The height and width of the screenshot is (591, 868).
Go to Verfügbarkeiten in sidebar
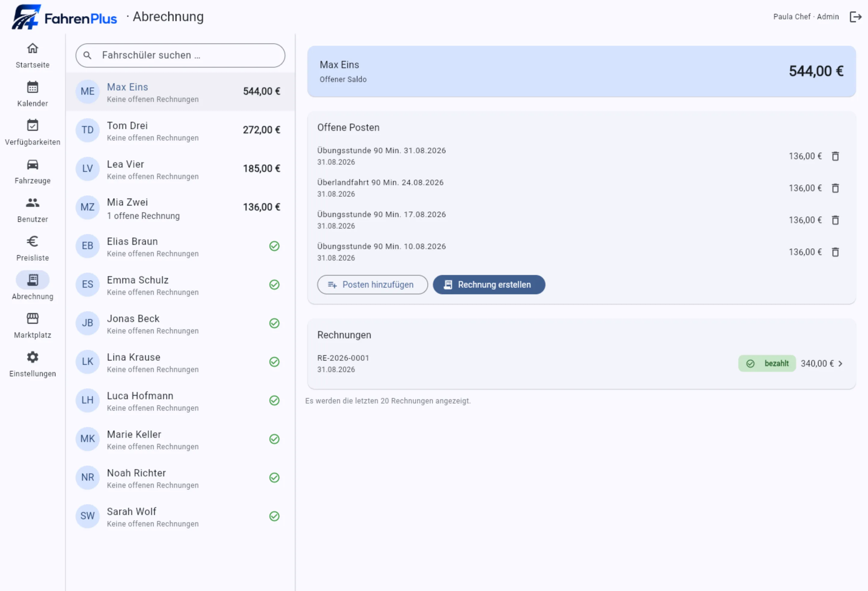(x=33, y=132)
